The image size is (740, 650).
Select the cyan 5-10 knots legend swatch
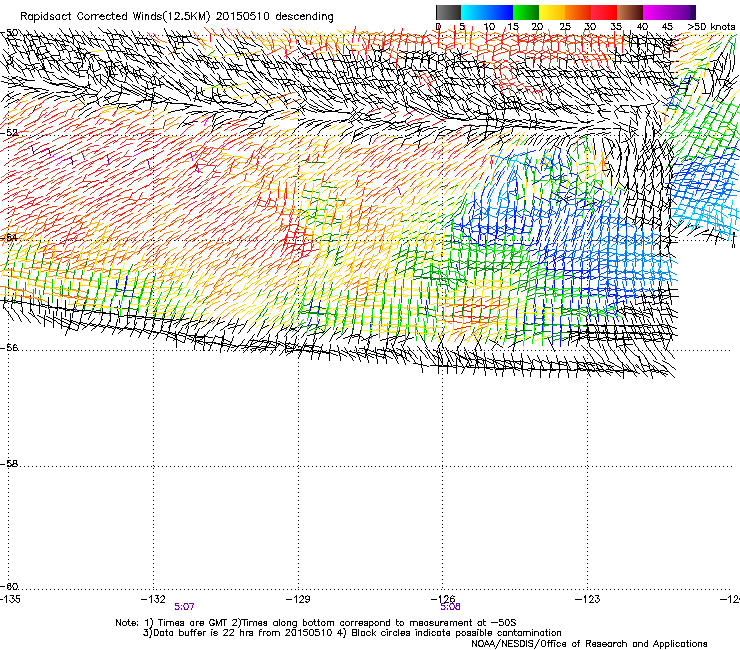474,12
